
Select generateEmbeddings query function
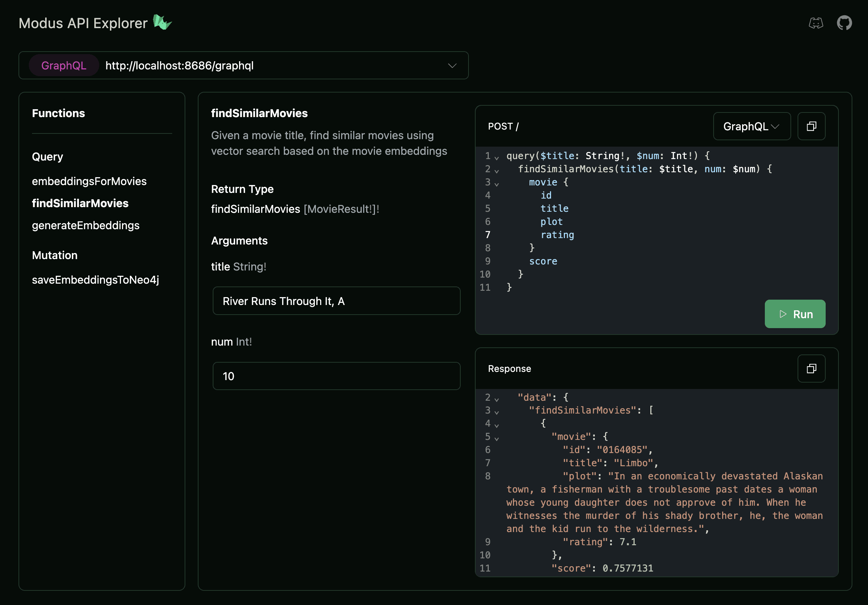pyautogui.click(x=85, y=224)
